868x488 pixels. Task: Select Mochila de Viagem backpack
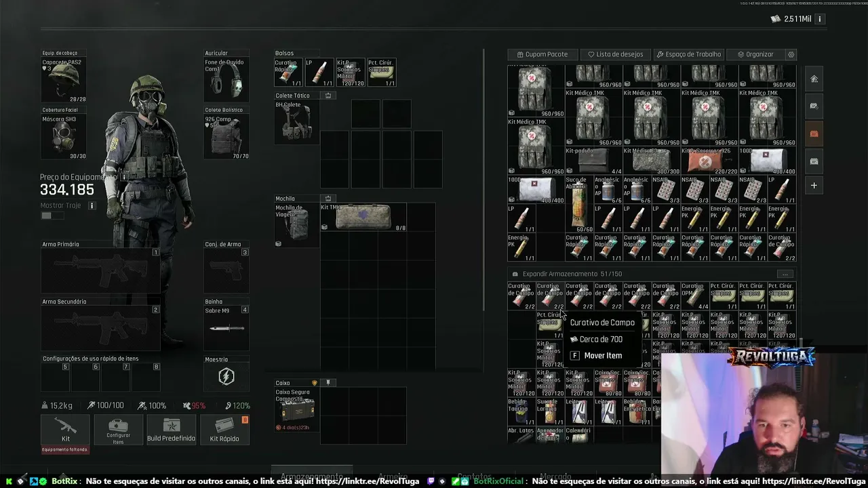[x=296, y=225]
